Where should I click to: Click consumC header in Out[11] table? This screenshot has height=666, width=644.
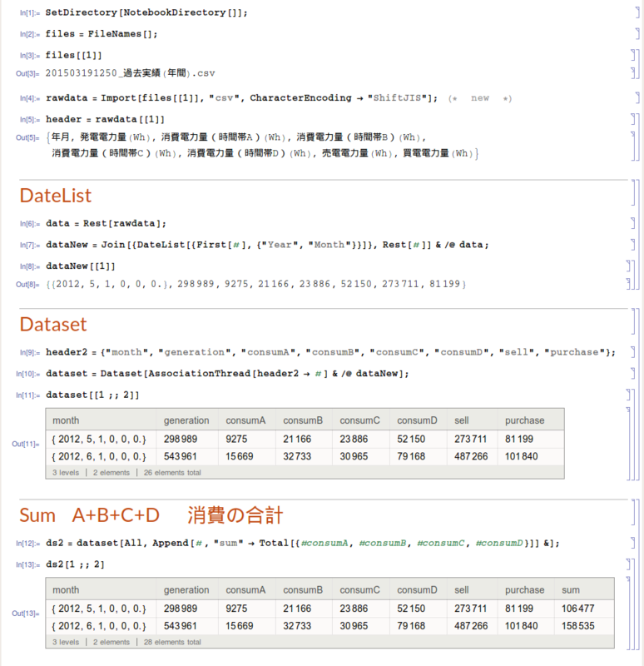point(359,420)
